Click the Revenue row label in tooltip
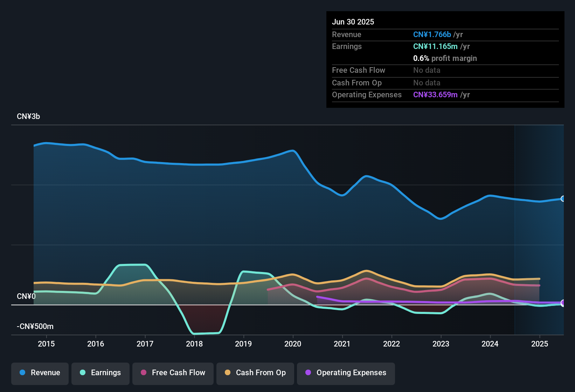This screenshot has width=575, height=392. (x=347, y=34)
